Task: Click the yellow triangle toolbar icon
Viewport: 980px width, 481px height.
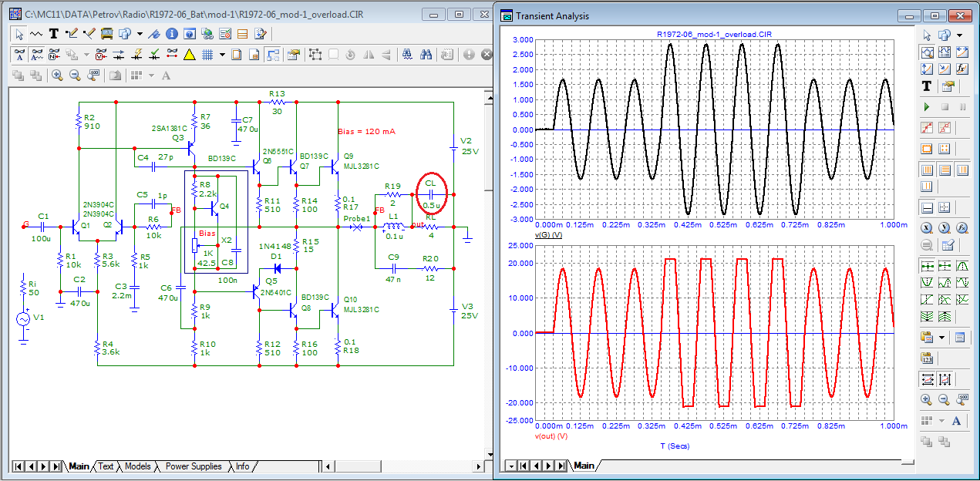Action: click(189, 55)
